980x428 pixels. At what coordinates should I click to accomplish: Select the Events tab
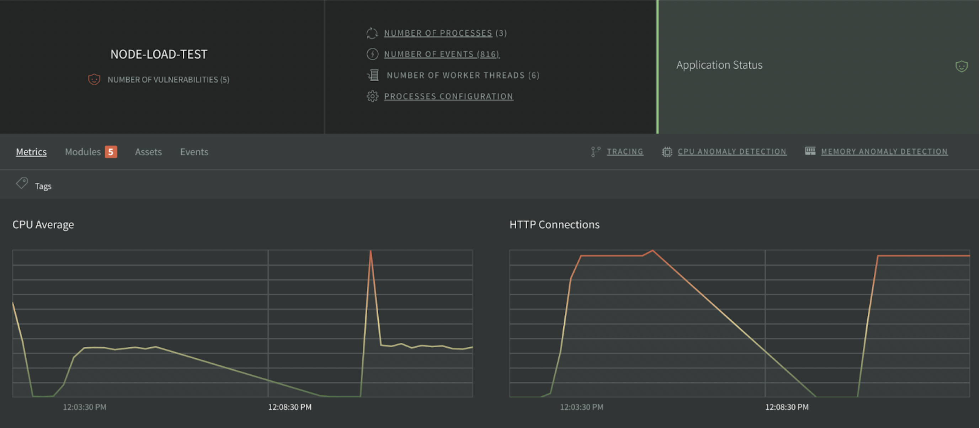click(x=194, y=152)
